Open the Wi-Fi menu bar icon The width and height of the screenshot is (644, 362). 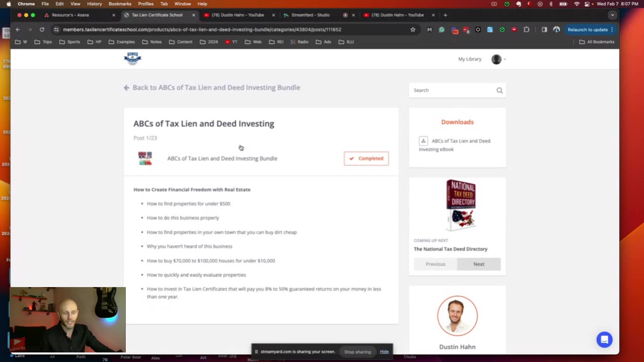[x=577, y=4]
